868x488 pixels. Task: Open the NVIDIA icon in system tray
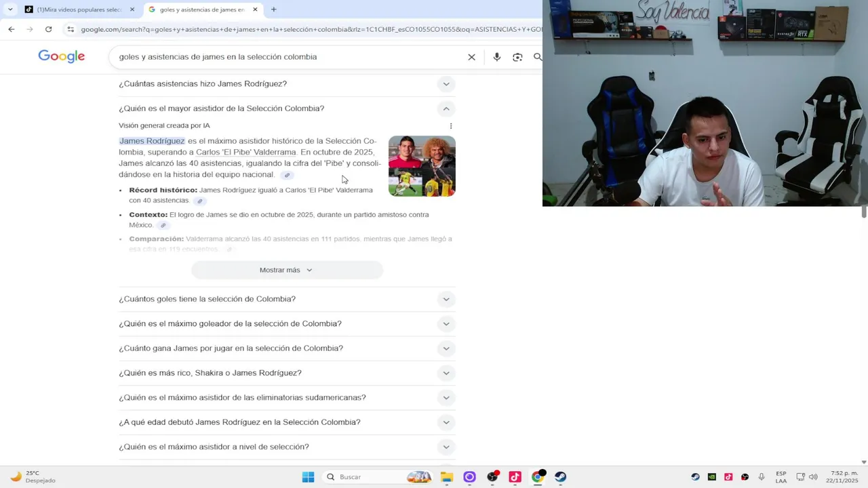point(711,477)
